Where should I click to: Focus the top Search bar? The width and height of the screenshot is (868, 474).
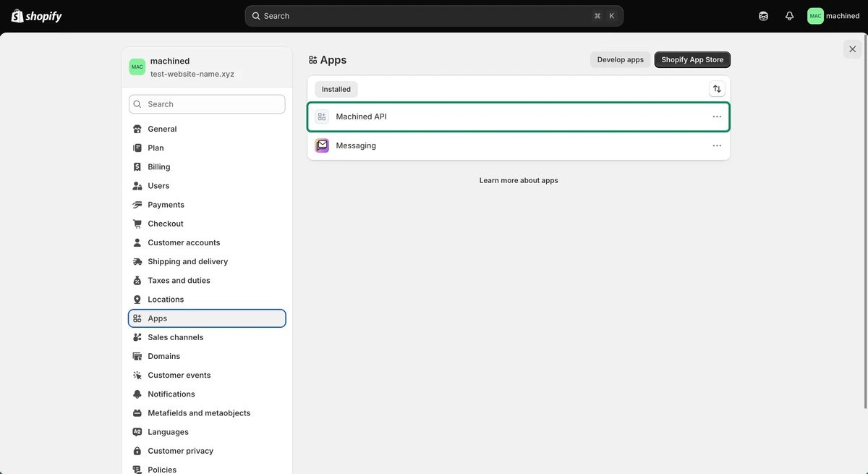point(434,16)
